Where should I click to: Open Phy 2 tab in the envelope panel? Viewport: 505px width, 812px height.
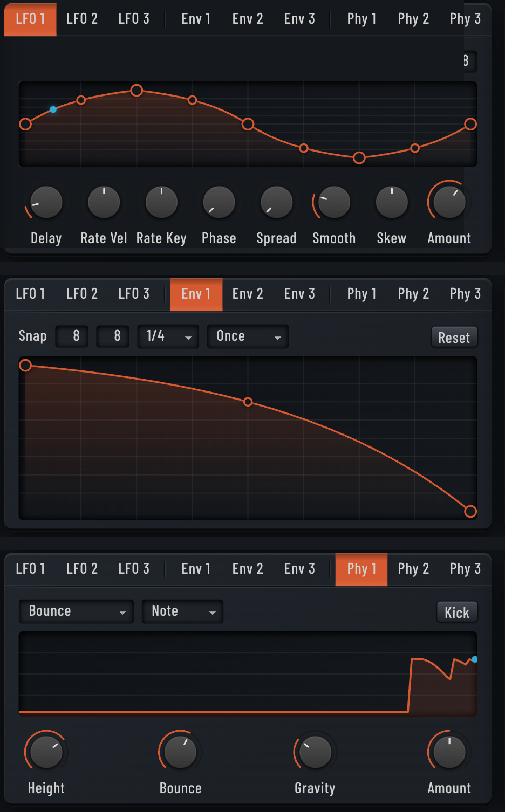coord(413,294)
